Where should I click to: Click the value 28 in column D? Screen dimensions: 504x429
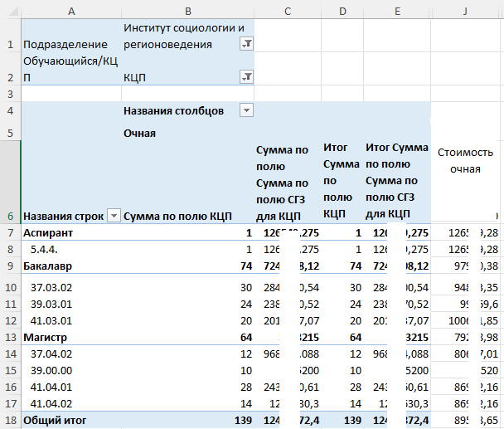(x=356, y=388)
